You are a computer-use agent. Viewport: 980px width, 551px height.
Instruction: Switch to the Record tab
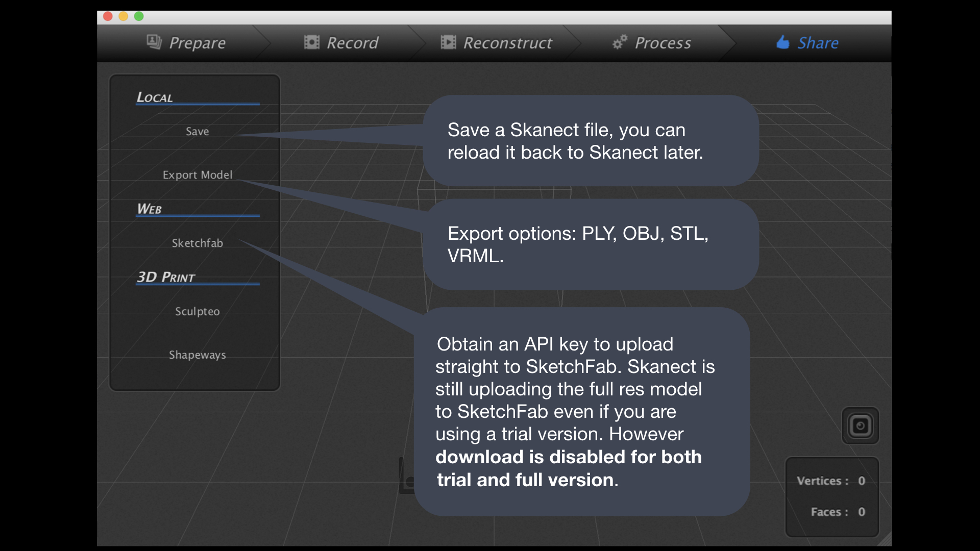coord(341,43)
